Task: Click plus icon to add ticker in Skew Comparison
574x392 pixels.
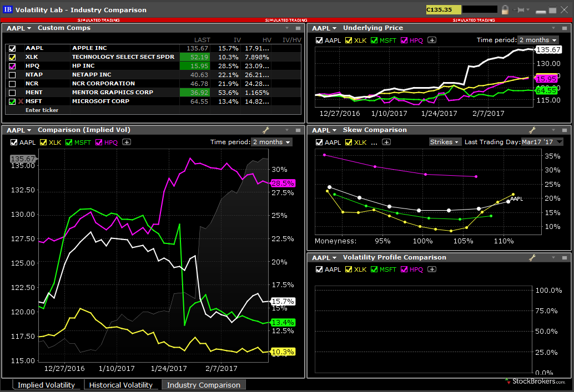Action: pos(386,142)
